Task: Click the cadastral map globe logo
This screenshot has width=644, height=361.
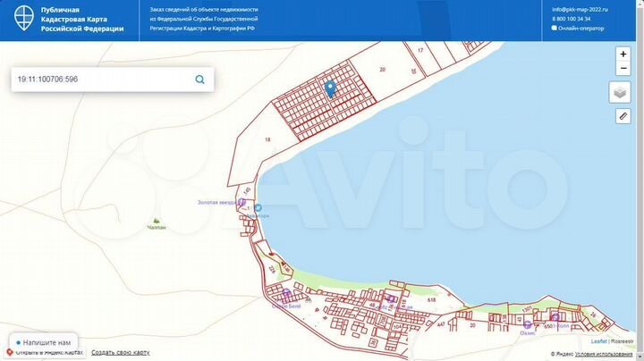Action: click(x=23, y=18)
